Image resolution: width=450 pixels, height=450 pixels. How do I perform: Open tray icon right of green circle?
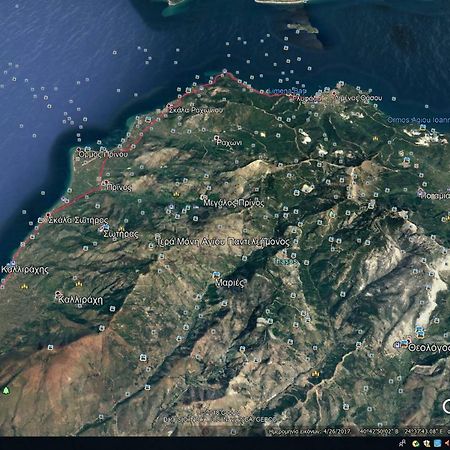click(x=426, y=443)
